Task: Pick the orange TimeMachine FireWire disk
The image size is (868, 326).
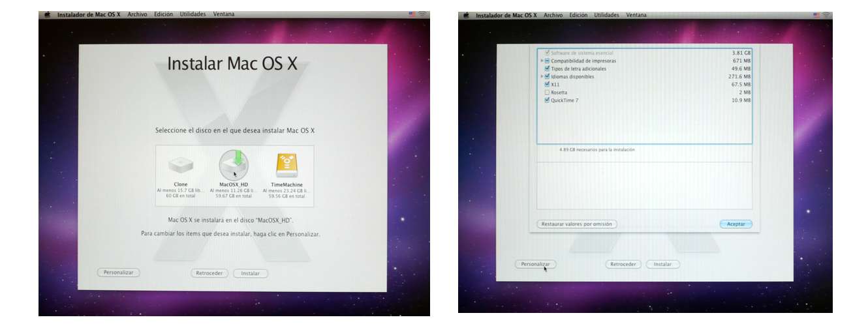Action: click(x=287, y=166)
